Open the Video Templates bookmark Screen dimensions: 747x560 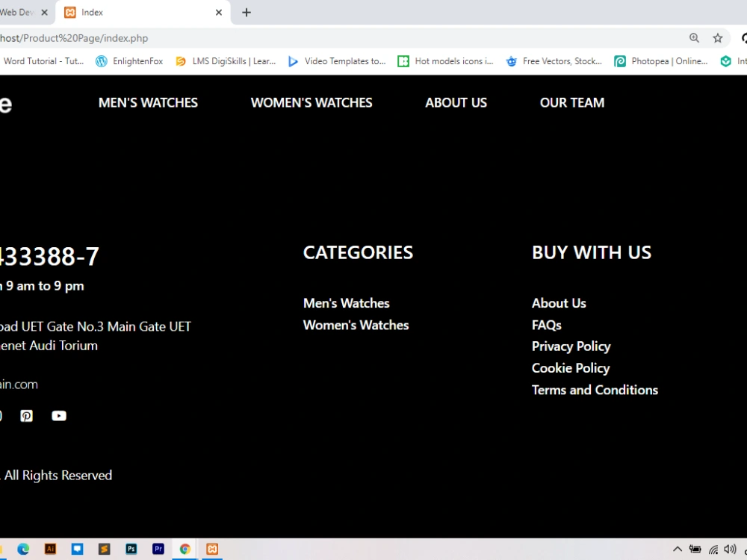click(337, 61)
